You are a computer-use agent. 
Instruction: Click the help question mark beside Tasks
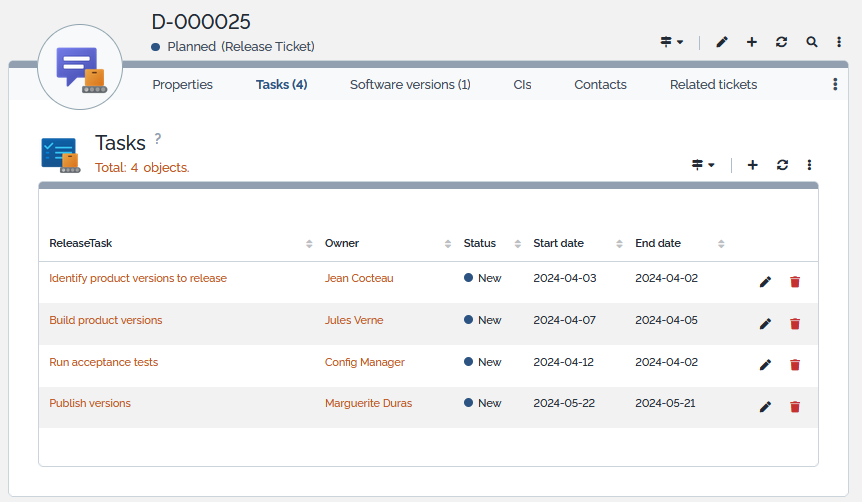point(158,139)
